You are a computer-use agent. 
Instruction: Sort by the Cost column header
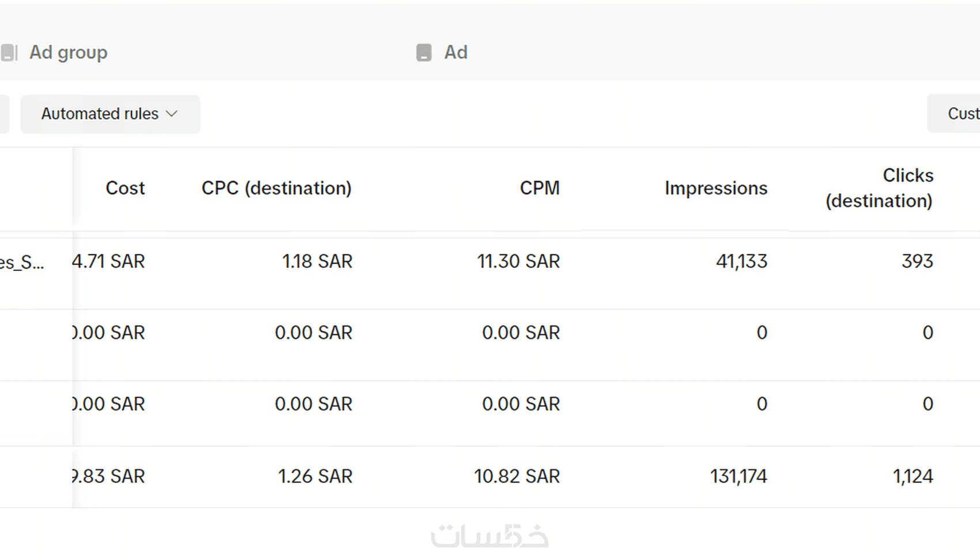tap(125, 188)
